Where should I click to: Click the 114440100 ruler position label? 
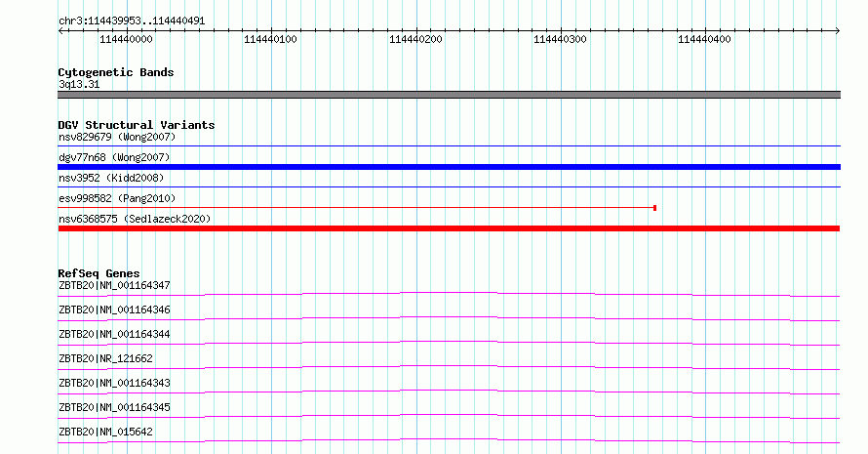click(271, 39)
